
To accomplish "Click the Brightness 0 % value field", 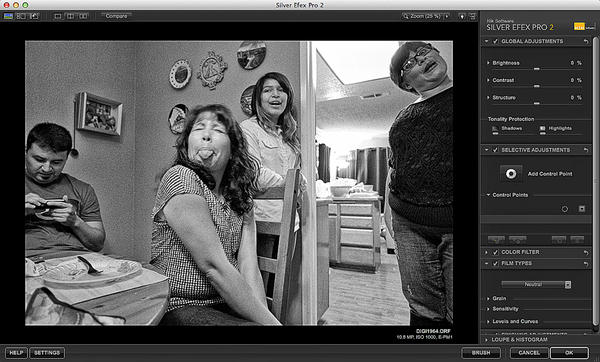I will coord(576,63).
